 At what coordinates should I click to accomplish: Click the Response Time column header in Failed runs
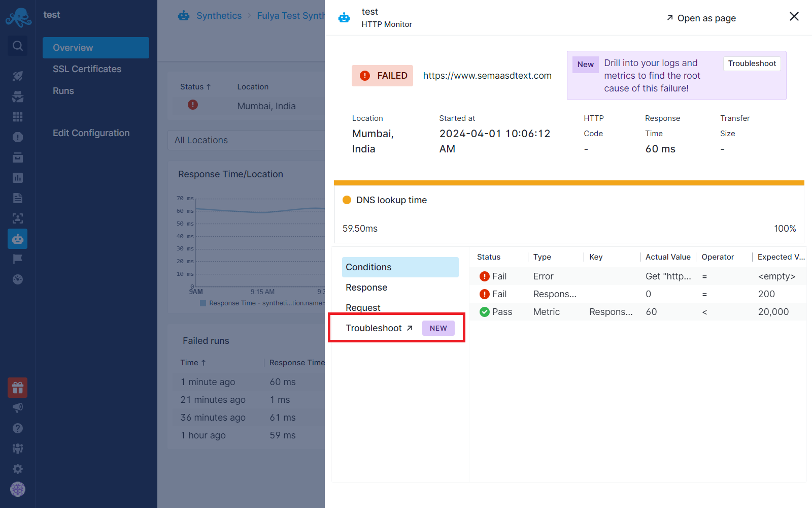296,363
